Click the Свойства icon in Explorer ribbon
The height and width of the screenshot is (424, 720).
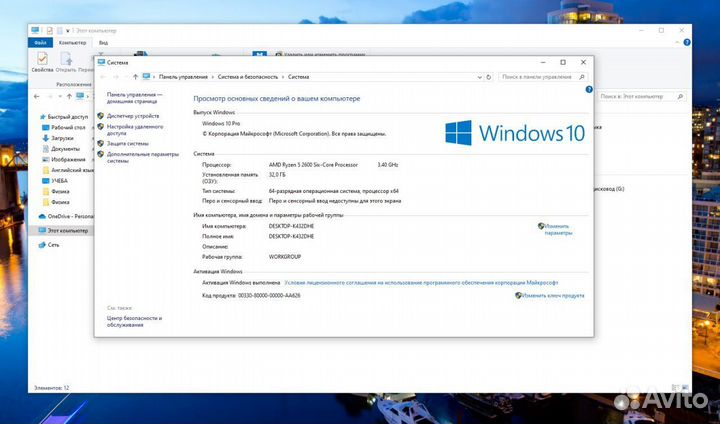42,63
